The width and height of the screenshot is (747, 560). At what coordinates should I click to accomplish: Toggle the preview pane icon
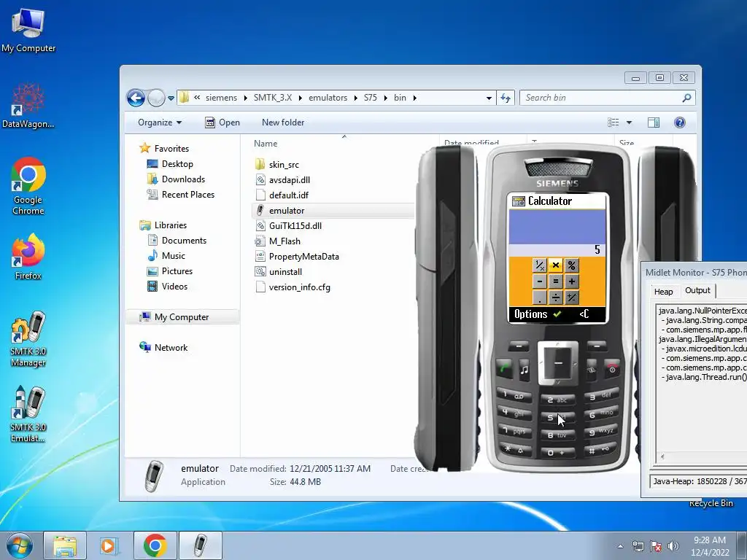[654, 122]
